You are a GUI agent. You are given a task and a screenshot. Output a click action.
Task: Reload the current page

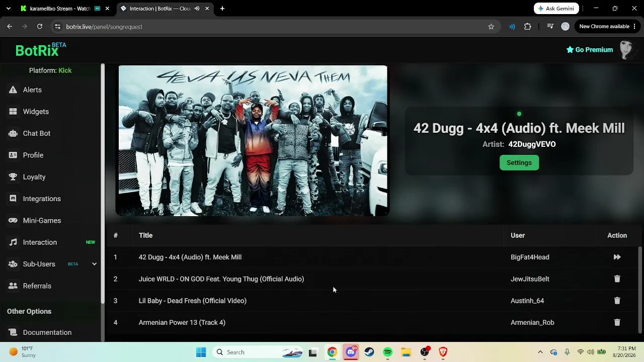(40, 27)
